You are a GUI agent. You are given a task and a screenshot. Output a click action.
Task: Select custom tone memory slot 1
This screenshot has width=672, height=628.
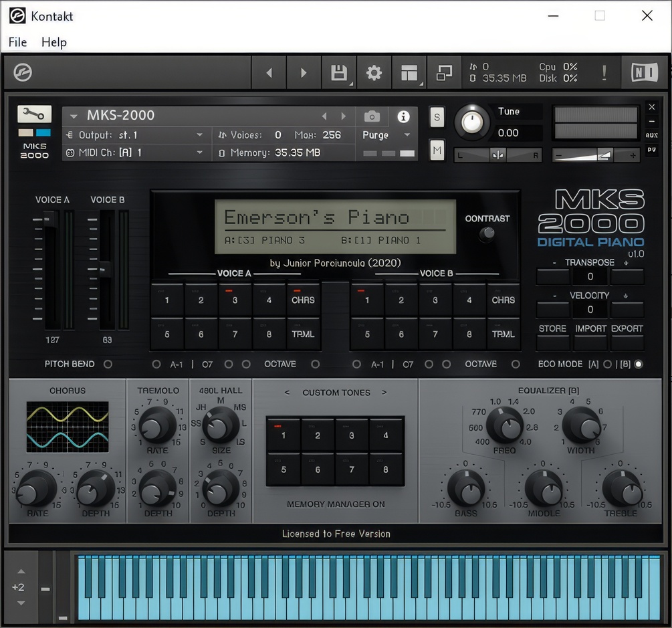pos(284,435)
